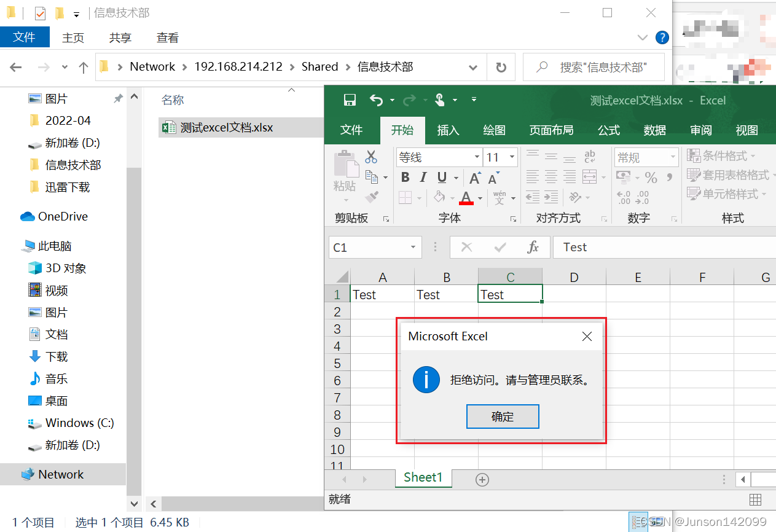
Task: Click the Merge and Center icon
Action: 589,177
